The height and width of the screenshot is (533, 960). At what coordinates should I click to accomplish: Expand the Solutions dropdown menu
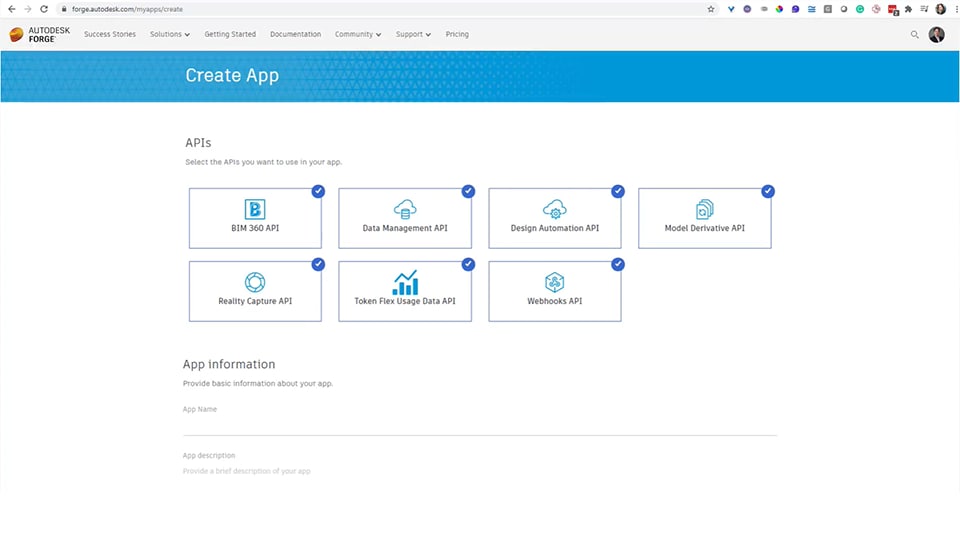click(x=170, y=34)
